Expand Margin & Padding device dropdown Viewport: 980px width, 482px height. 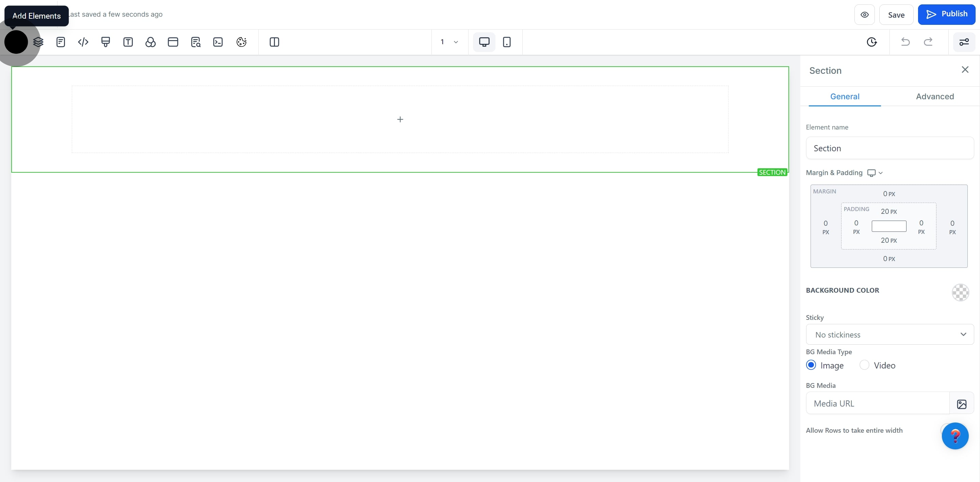click(x=875, y=173)
